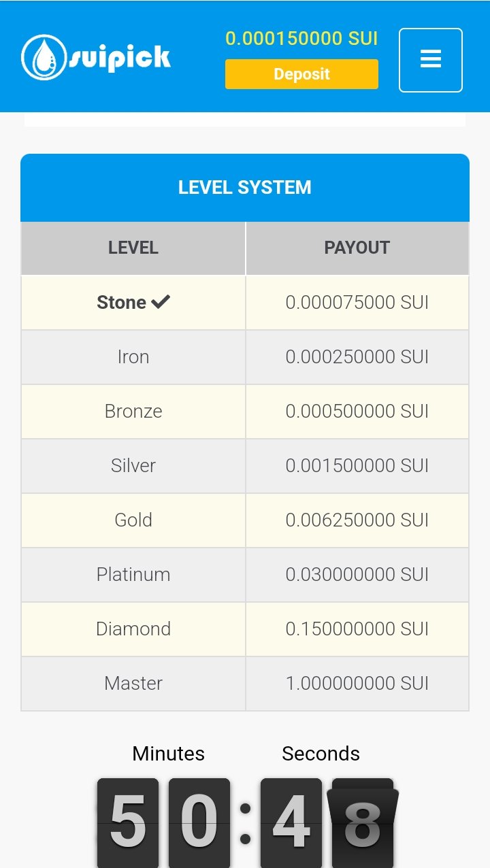Click the Stone level checkmark icon
The image size is (490, 868).
(x=161, y=302)
